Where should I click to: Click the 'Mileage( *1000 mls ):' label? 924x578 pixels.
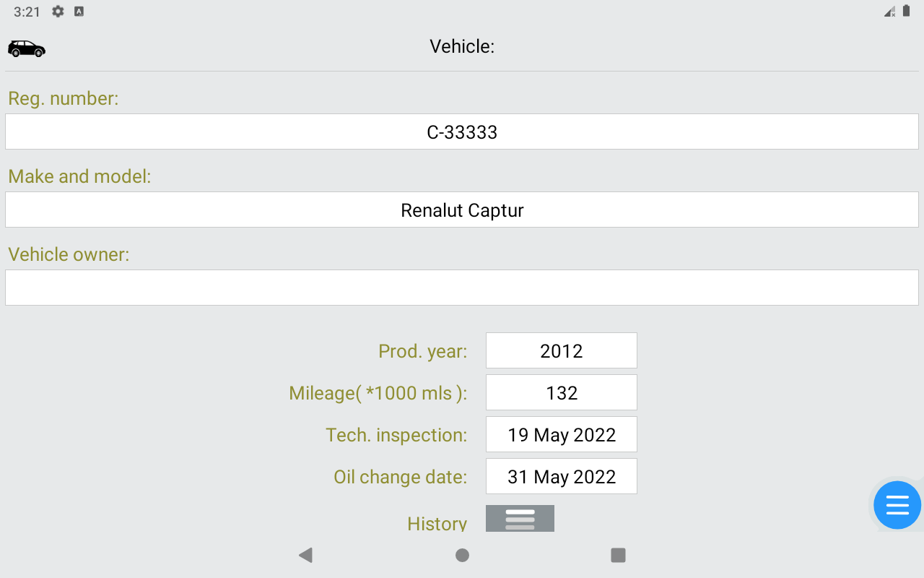pyautogui.click(x=378, y=393)
